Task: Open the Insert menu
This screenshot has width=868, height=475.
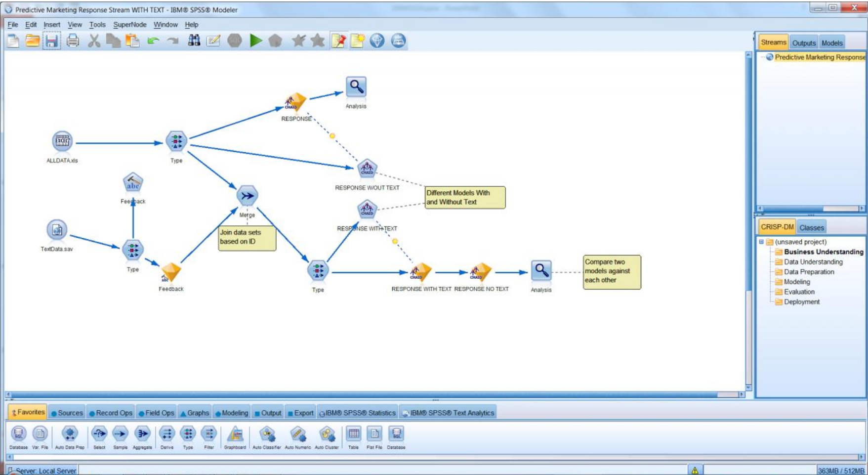Action: [52, 24]
